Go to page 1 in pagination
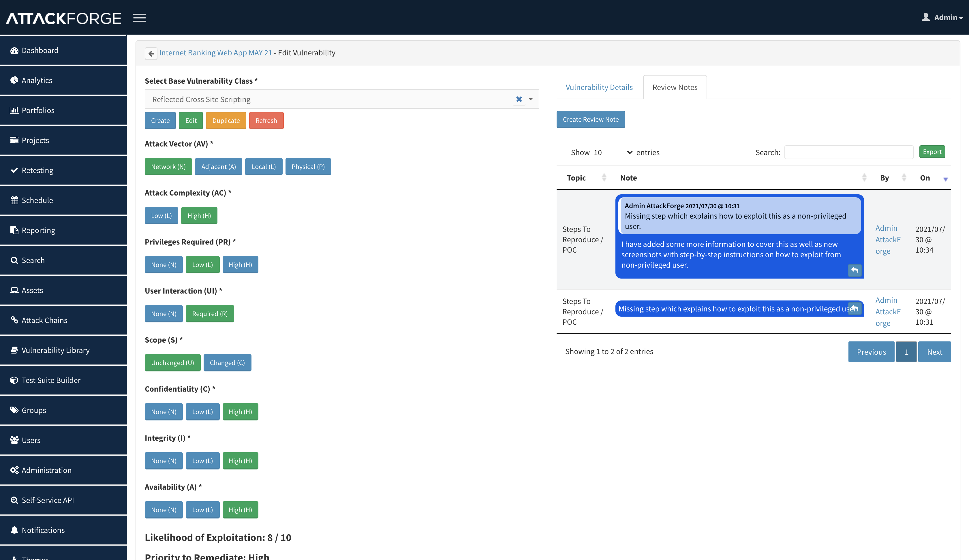Viewport: 969px width, 560px height. coord(906,352)
